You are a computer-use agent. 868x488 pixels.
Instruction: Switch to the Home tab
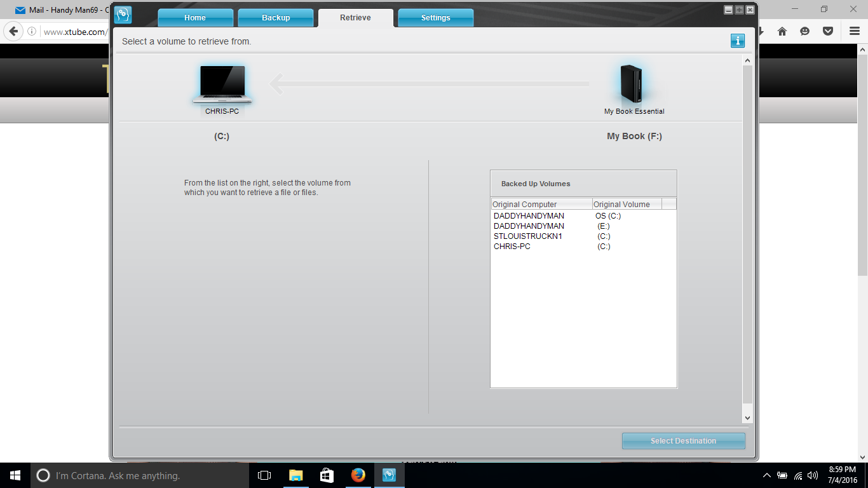click(195, 18)
